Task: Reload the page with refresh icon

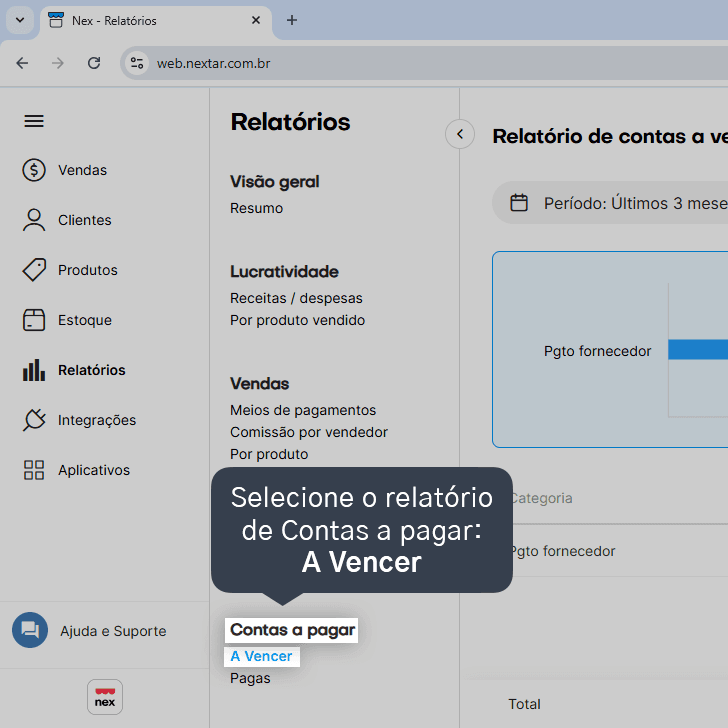Action: 94,63
